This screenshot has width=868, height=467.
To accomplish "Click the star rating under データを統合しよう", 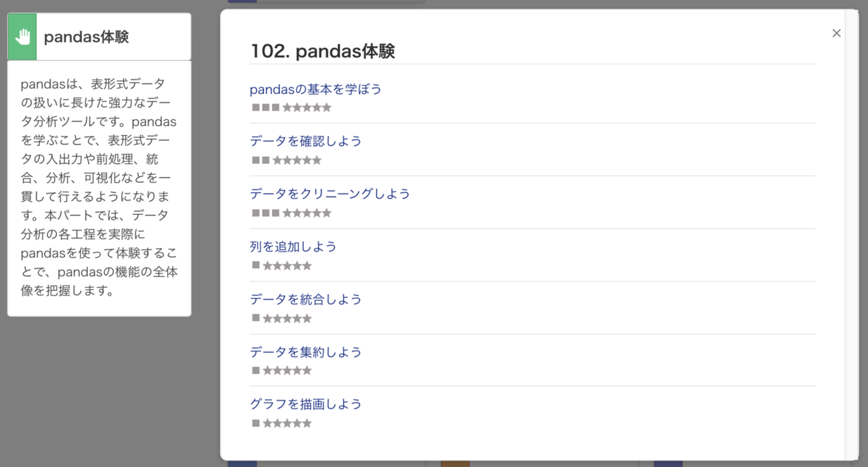I will (x=288, y=318).
